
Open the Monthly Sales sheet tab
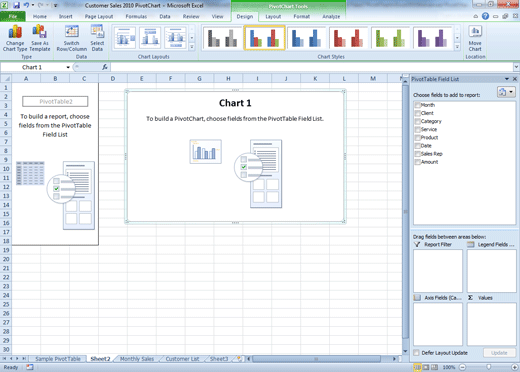pos(137,359)
